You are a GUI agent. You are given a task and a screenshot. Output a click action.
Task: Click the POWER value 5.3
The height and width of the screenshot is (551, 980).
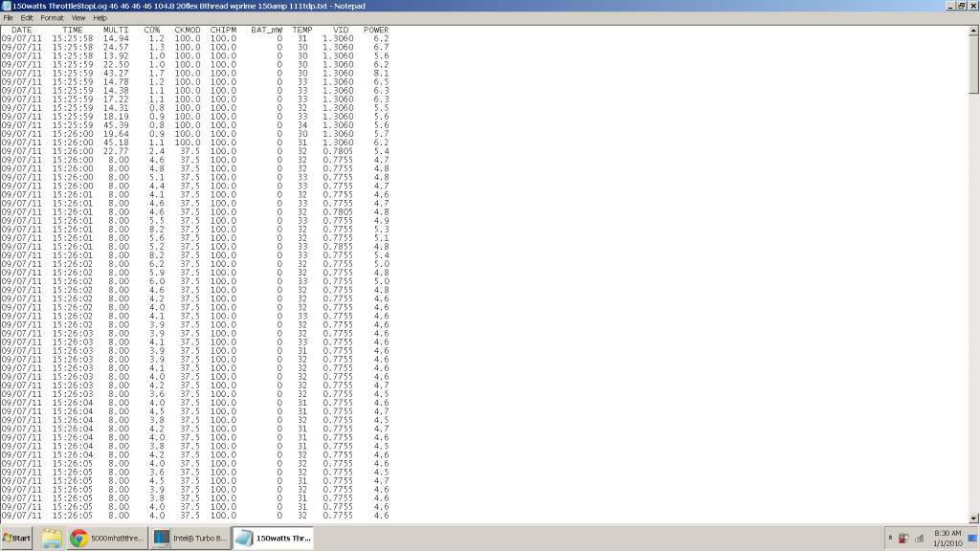[381, 230]
